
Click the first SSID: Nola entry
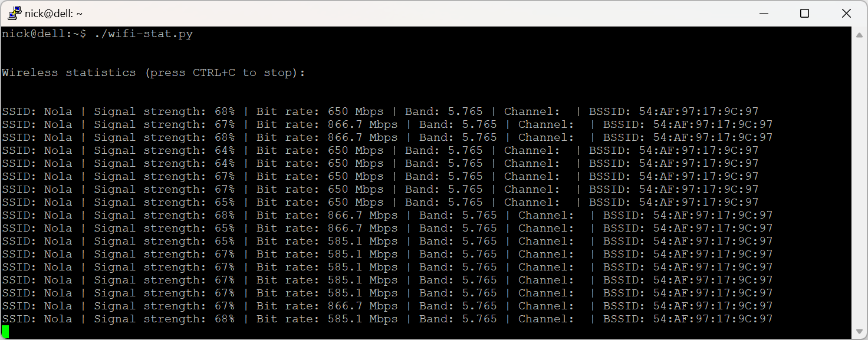click(35, 111)
